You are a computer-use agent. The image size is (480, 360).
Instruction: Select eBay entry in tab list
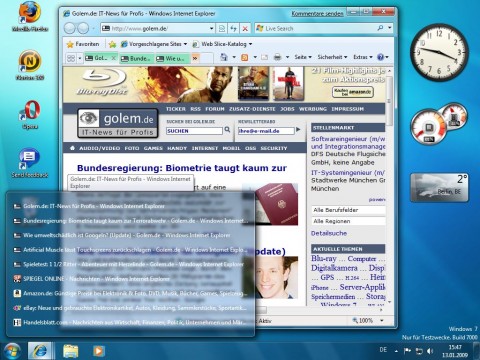click(x=130, y=308)
